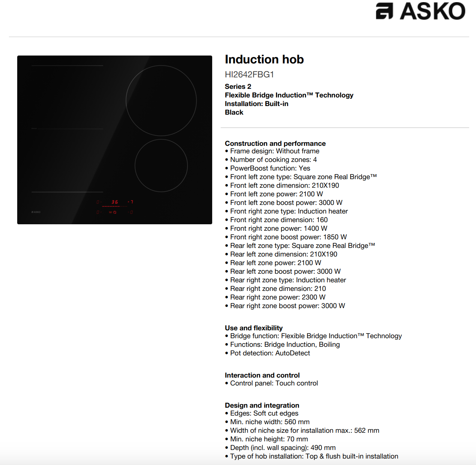
Task: Click the smaller front right cooking zone circle
Action: (161, 166)
